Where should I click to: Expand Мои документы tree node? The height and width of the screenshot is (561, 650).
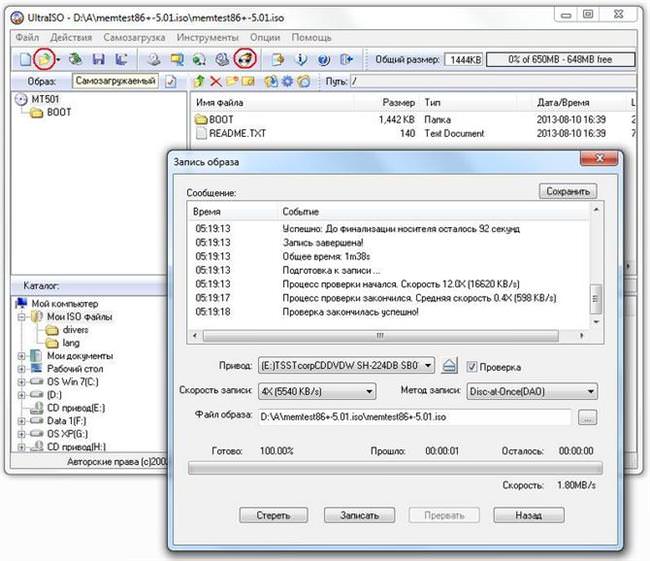(x=22, y=356)
